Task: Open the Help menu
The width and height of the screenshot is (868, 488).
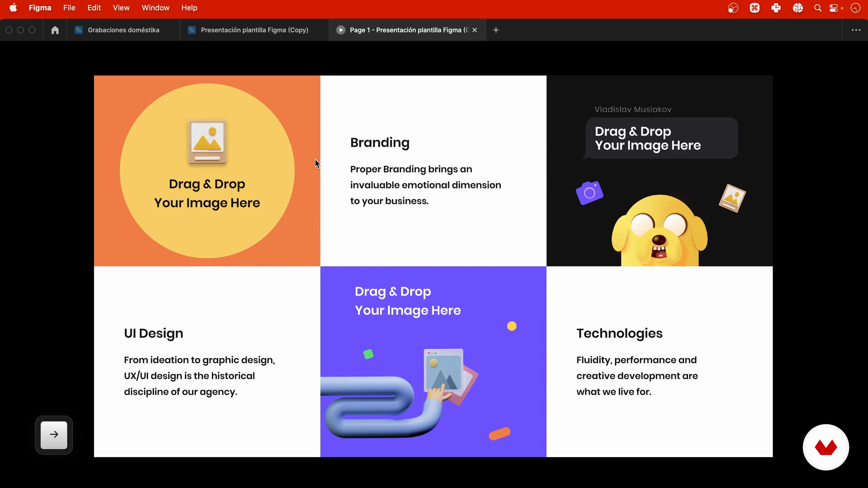Action: 189,8
